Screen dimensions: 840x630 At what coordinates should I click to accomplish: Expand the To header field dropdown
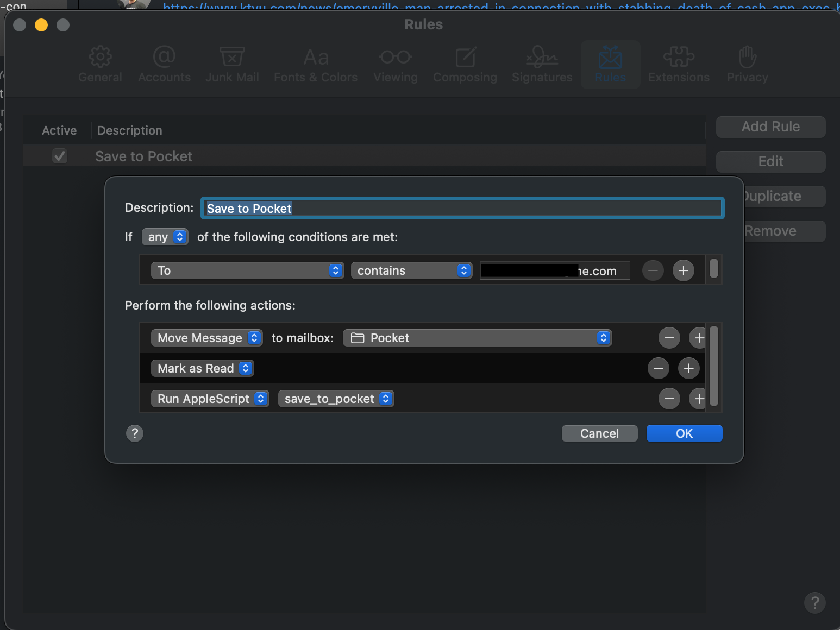[247, 270]
